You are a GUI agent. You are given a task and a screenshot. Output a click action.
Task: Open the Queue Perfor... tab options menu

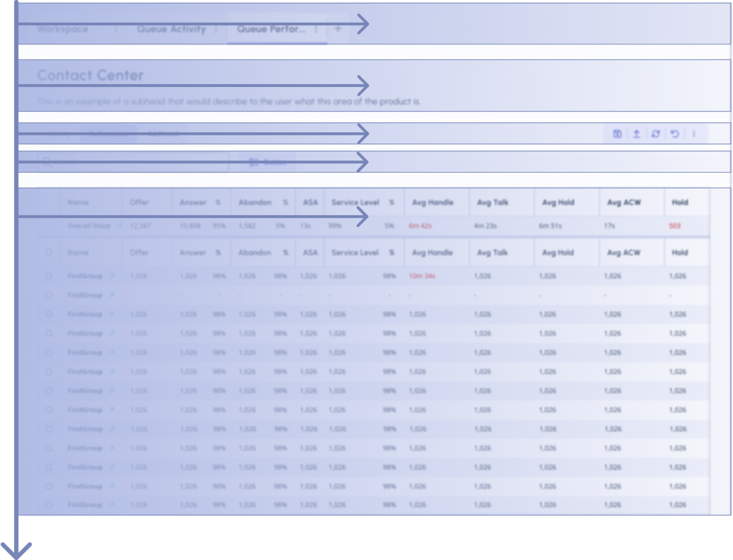(316, 29)
